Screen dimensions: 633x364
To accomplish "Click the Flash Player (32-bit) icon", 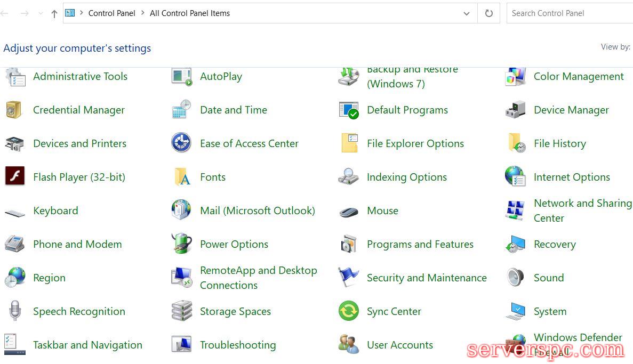I will tap(14, 176).
